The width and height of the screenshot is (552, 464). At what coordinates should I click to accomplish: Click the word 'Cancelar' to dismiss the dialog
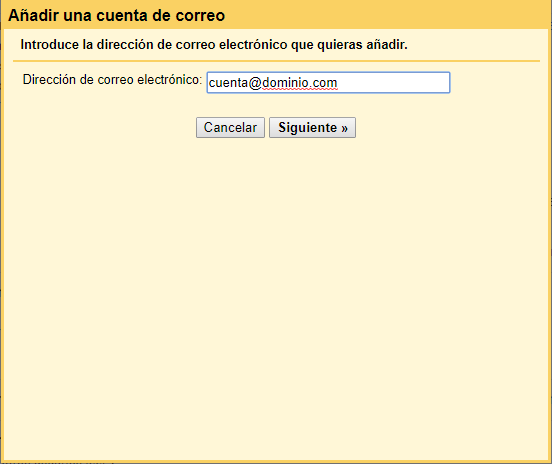(230, 127)
